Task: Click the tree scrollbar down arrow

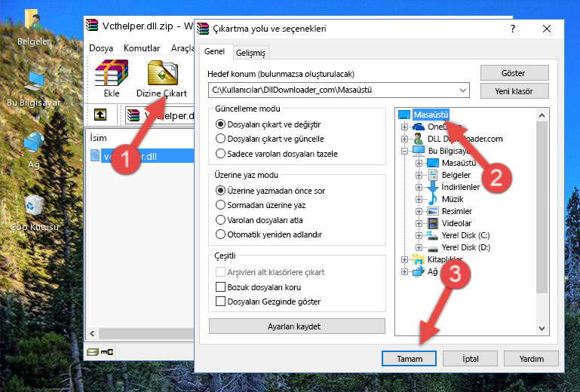Action: 542,328
